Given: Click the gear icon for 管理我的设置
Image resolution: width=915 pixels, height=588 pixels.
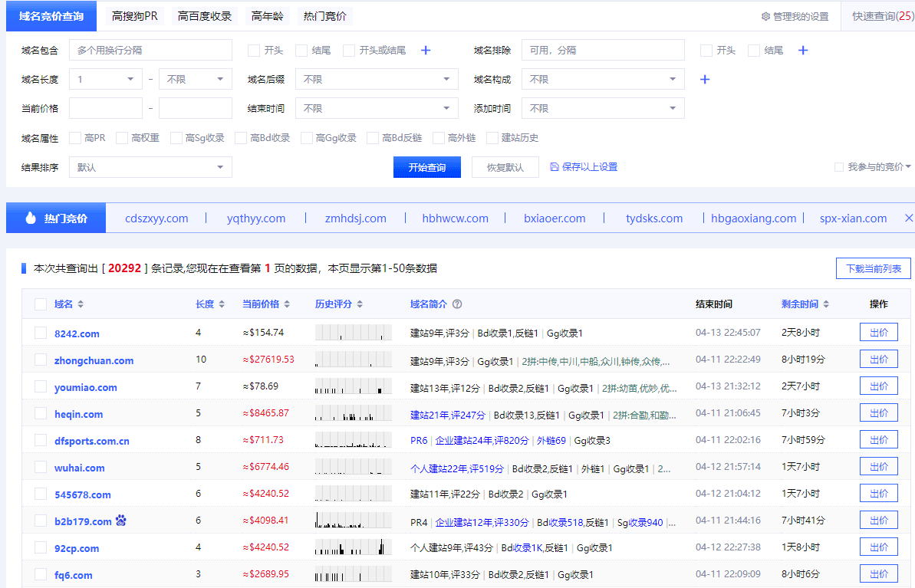Looking at the screenshot, I should 765,16.
